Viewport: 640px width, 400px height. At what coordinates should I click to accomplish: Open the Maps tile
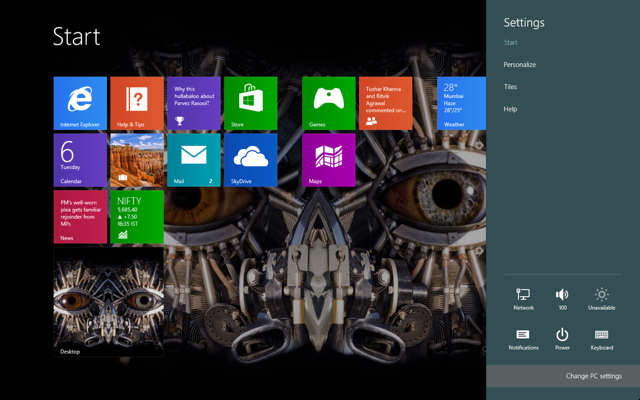328,160
